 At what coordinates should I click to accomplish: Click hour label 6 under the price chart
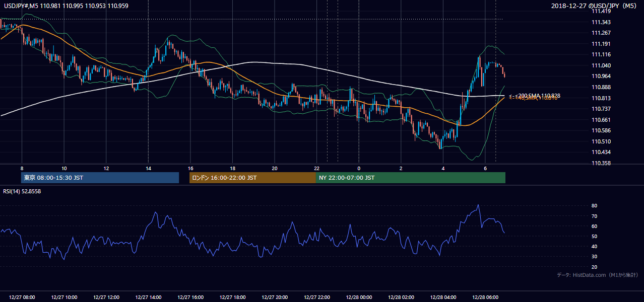(485, 168)
